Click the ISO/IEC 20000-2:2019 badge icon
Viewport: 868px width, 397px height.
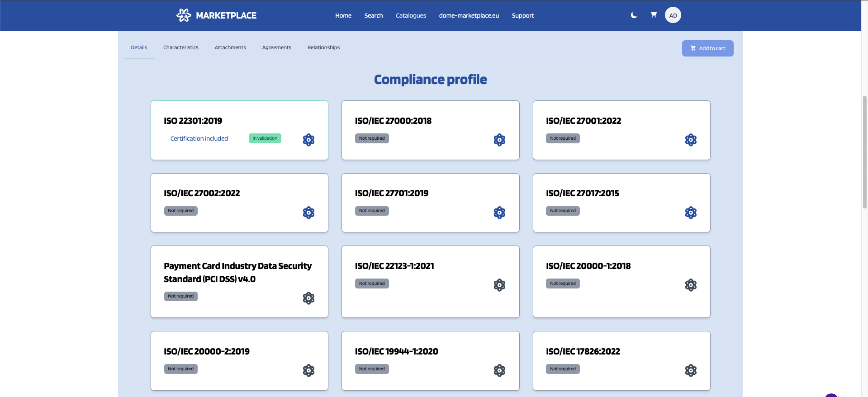[308, 370]
